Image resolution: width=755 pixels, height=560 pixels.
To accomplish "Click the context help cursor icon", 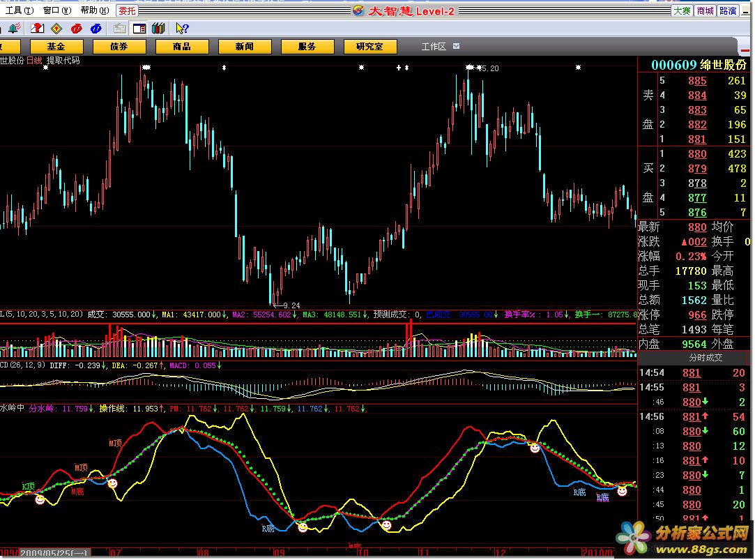I will click(182, 29).
